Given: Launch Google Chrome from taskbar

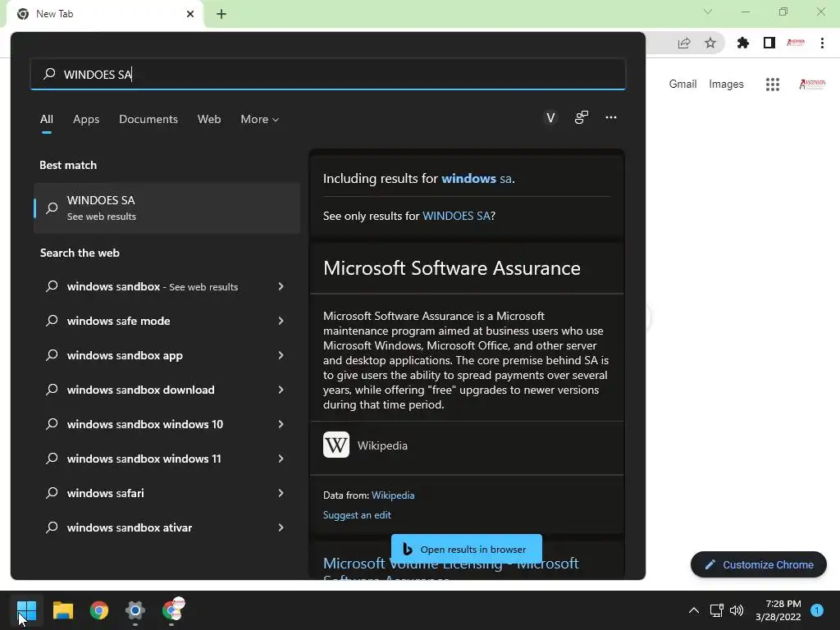Looking at the screenshot, I should (99, 610).
